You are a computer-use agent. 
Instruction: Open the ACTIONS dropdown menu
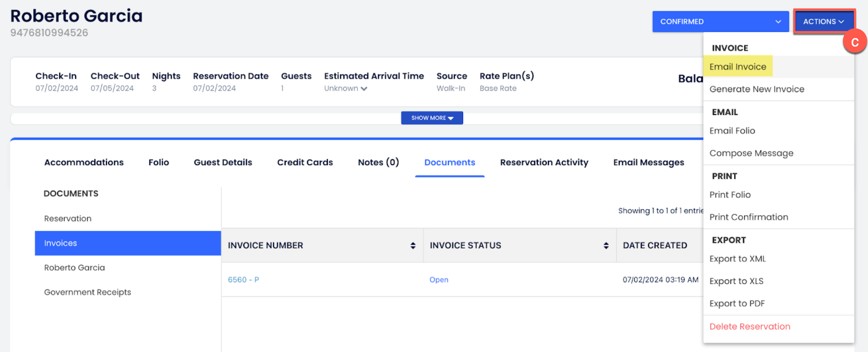click(x=824, y=22)
